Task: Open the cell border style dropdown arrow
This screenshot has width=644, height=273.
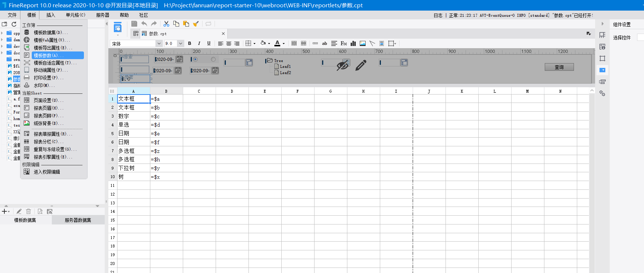Action: [x=254, y=44]
